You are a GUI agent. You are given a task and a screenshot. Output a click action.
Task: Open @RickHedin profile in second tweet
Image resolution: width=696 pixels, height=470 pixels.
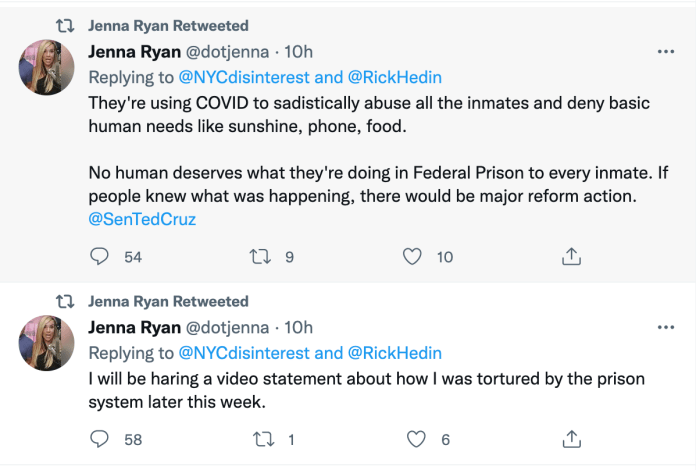tap(394, 353)
